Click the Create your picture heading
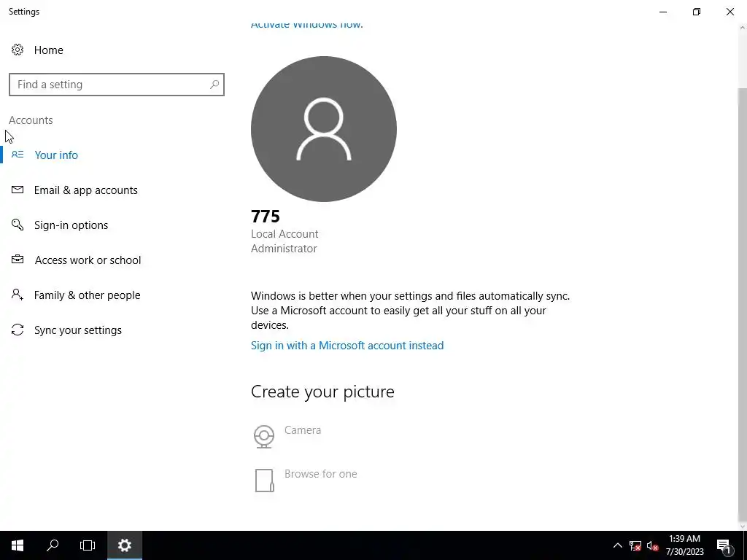This screenshot has height=560, width=747. pos(322,392)
